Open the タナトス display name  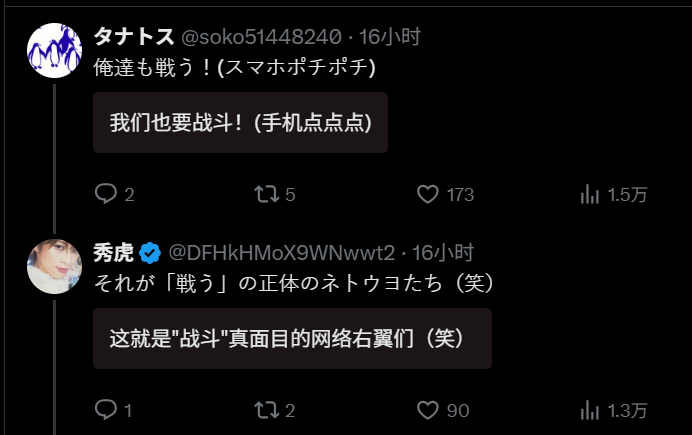pos(134,37)
